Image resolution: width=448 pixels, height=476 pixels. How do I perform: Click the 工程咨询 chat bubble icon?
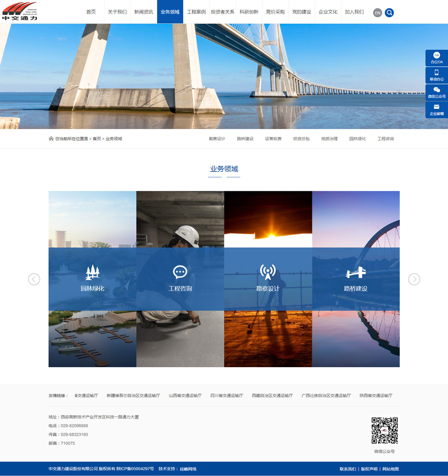(x=180, y=272)
